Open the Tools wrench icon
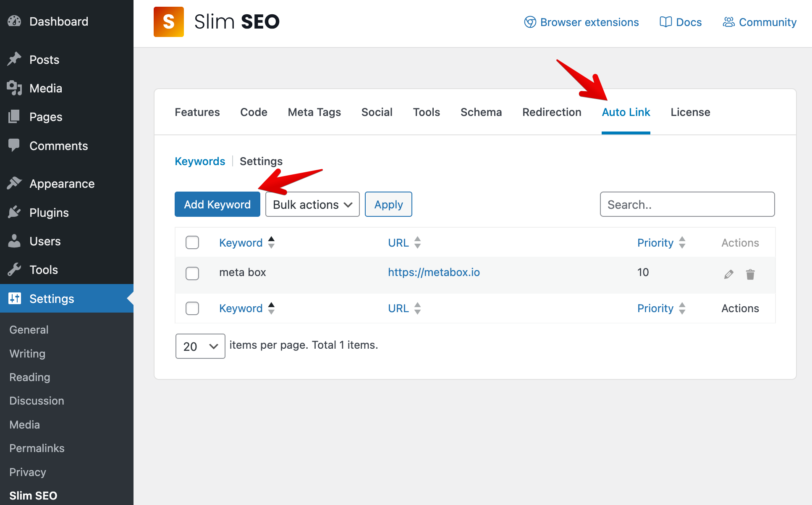Viewport: 812px width, 505px height. [14, 269]
